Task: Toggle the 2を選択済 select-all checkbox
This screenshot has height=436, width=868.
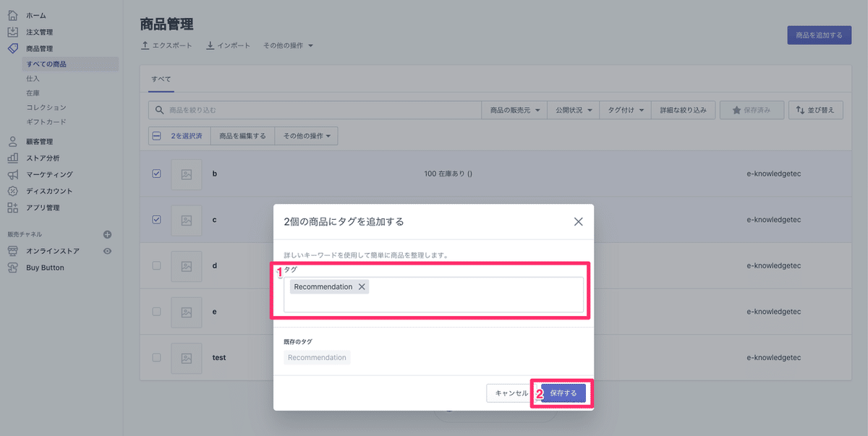Action: click(x=157, y=136)
